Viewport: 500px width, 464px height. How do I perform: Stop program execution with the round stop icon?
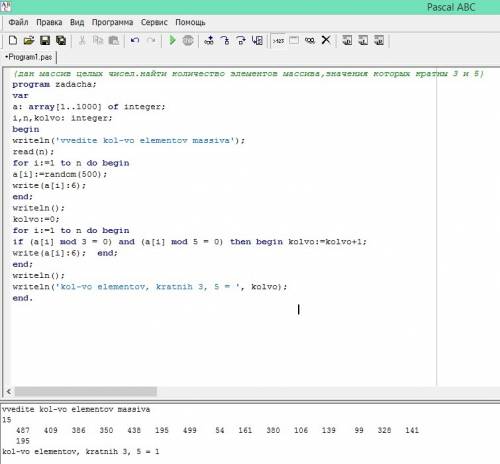188,41
